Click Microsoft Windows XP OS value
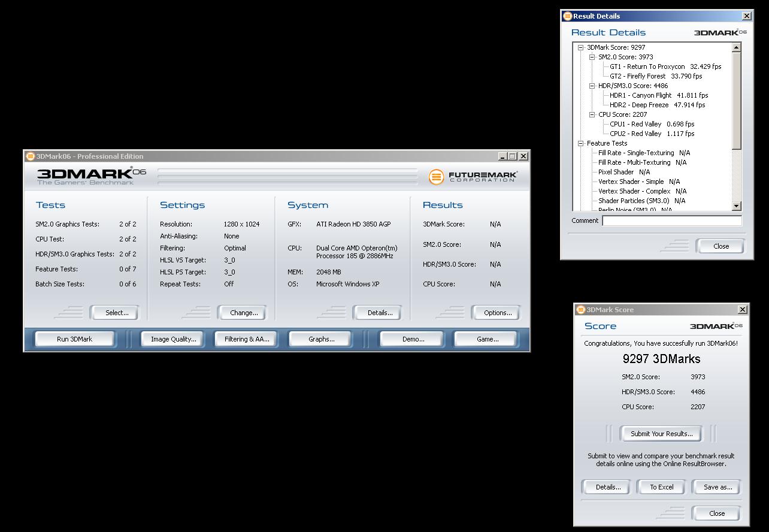Screen dimensions: 769x532 [348, 284]
